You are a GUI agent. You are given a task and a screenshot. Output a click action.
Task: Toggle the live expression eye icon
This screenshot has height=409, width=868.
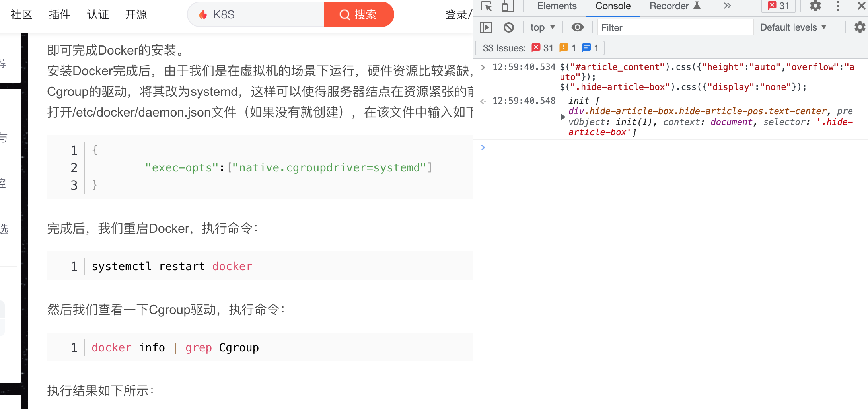click(x=577, y=27)
